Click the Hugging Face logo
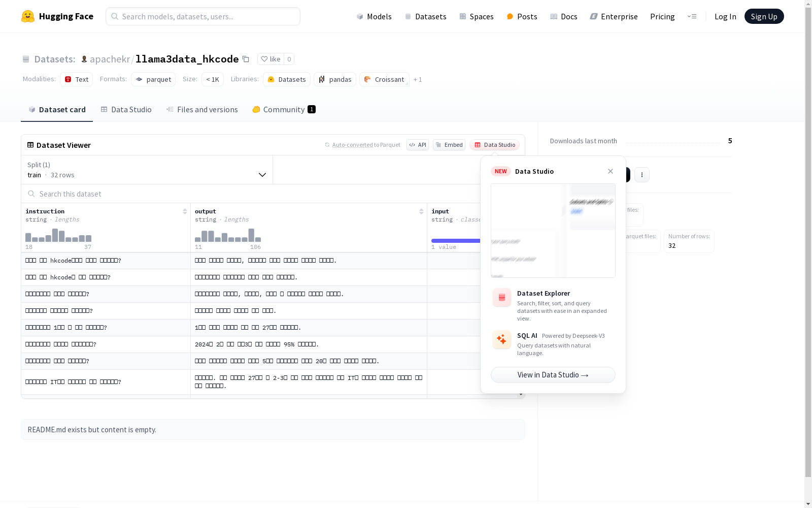The height and width of the screenshot is (508, 812). [57, 16]
